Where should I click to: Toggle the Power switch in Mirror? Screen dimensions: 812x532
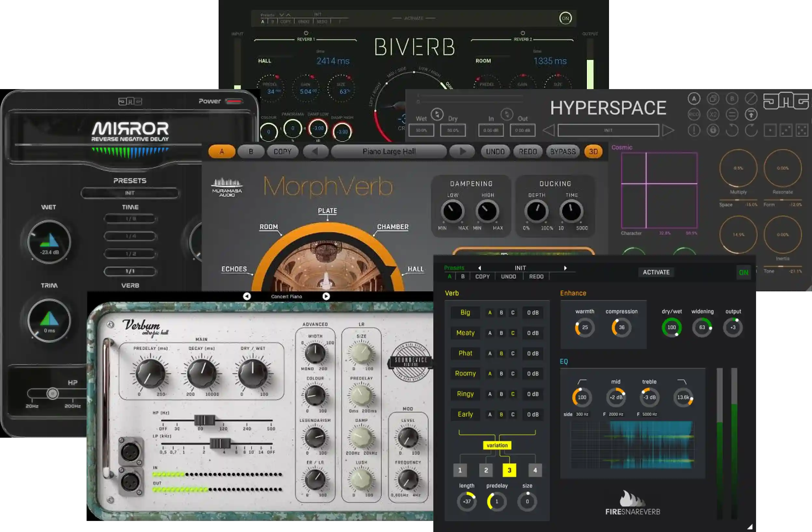(x=234, y=101)
